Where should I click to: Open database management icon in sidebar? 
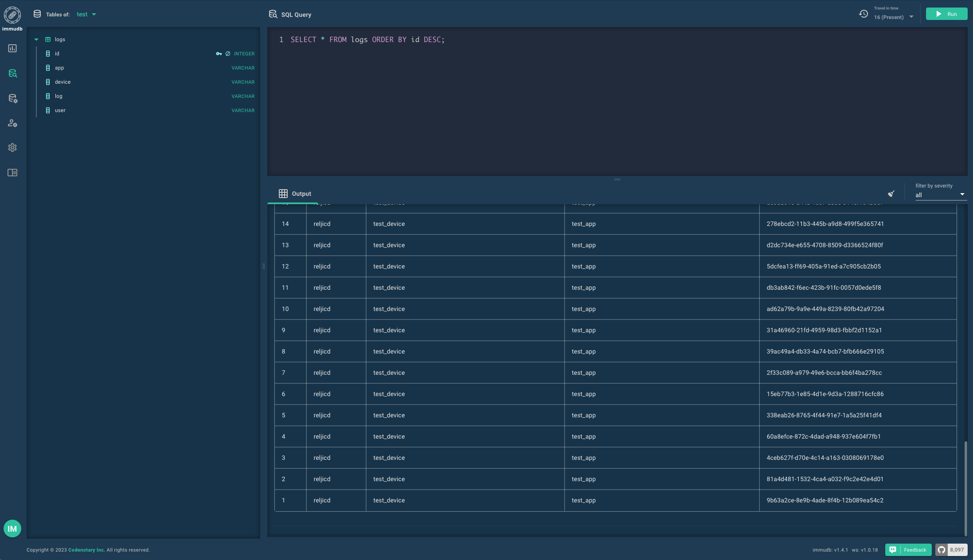click(x=12, y=98)
